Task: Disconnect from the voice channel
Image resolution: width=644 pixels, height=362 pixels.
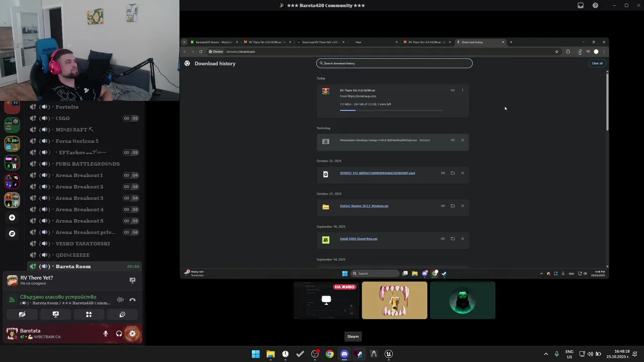Action: click(132, 300)
